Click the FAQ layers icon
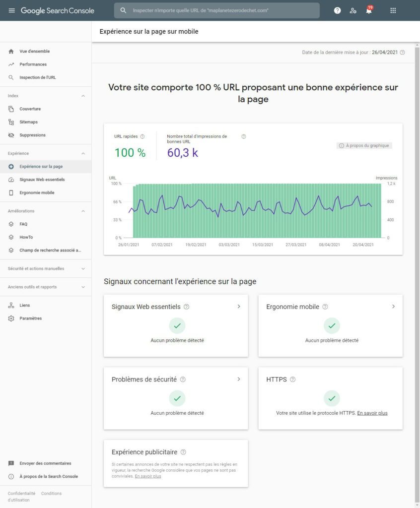The image size is (420, 508). click(11, 224)
